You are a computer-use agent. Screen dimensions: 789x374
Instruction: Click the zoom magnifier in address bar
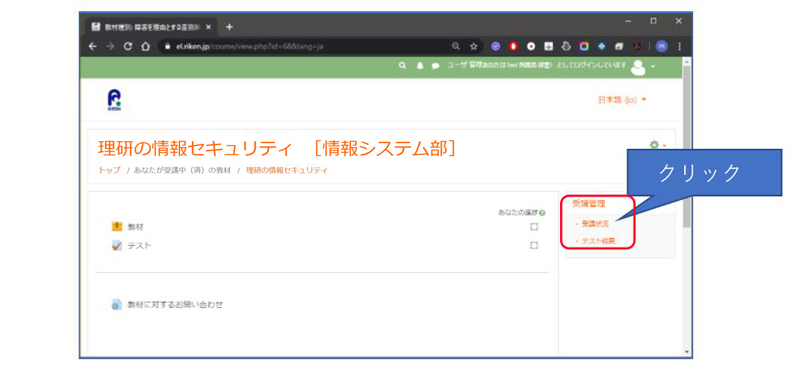click(456, 46)
